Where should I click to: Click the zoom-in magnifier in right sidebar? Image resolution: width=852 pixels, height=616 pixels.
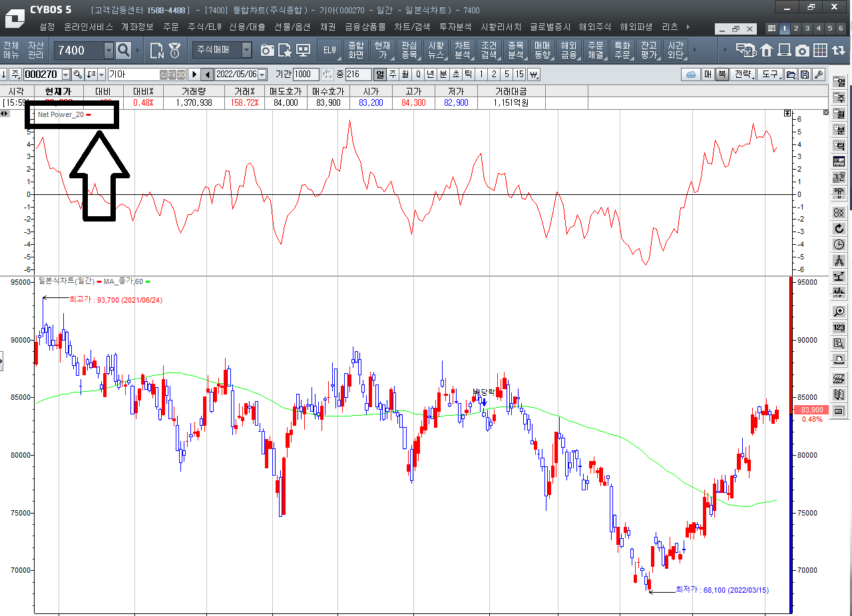point(839,311)
